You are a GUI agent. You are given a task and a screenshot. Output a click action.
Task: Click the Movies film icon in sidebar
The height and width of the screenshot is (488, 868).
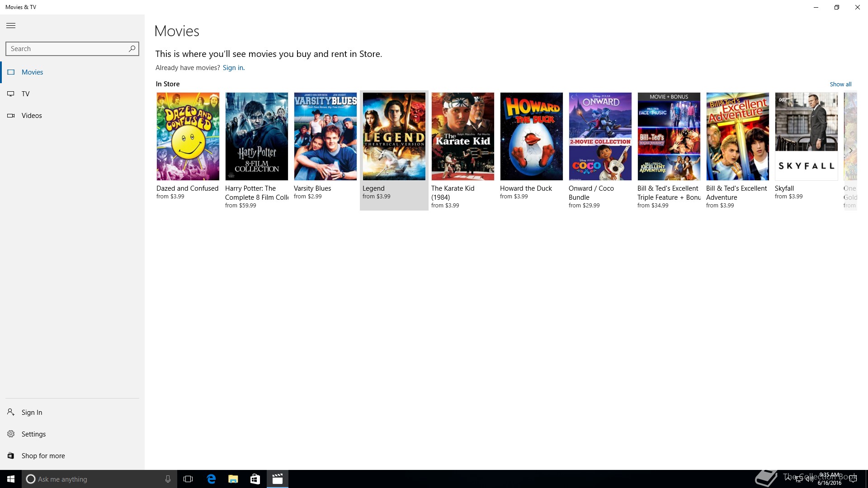pos(11,72)
